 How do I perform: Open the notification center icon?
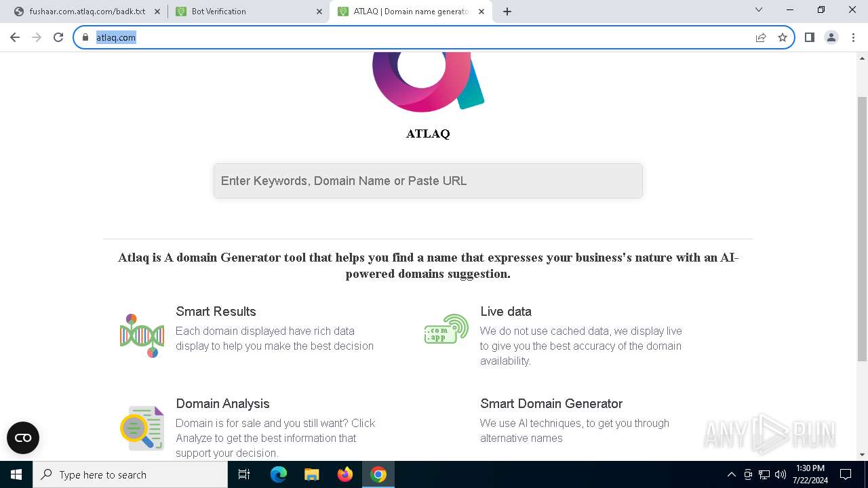[846, 474]
